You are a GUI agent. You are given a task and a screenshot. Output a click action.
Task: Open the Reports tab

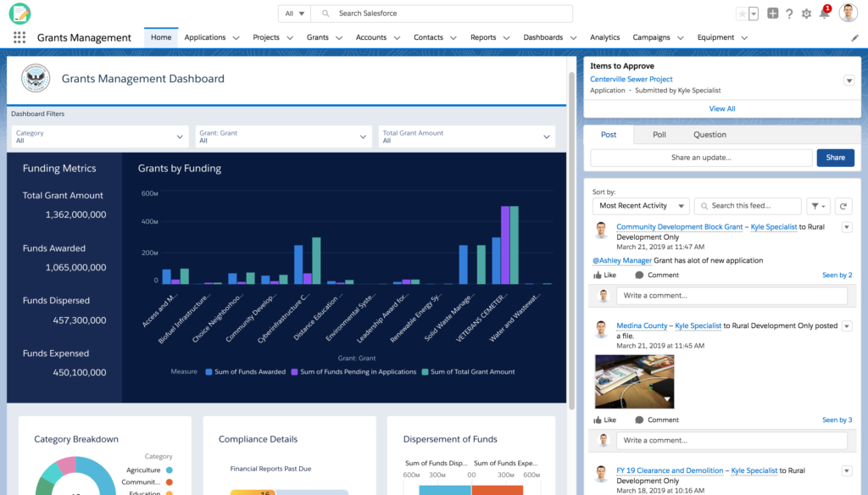pyautogui.click(x=483, y=37)
